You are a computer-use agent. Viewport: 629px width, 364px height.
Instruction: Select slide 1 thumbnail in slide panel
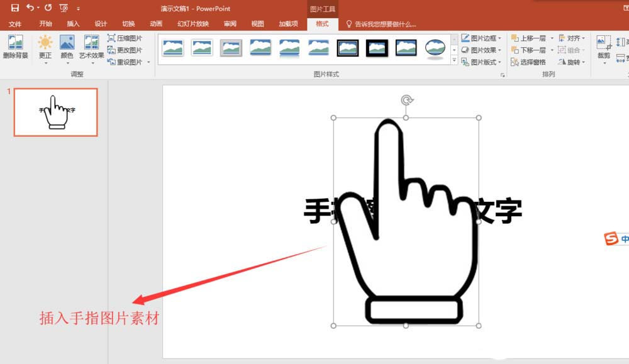(x=55, y=111)
